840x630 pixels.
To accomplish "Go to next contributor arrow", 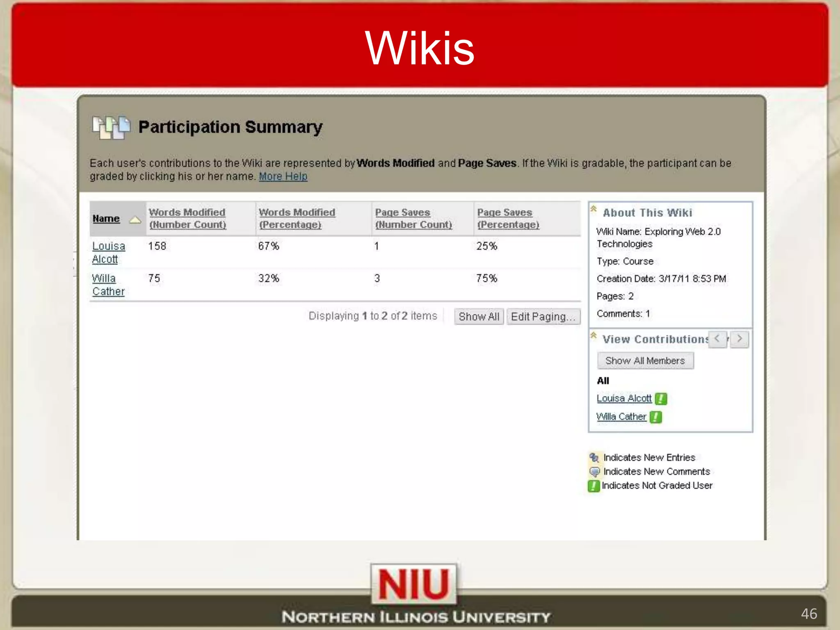I will (x=740, y=339).
